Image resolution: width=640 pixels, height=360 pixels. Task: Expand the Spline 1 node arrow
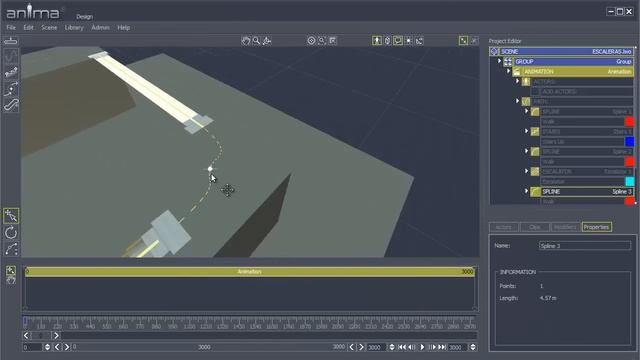(x=526, y=111)
